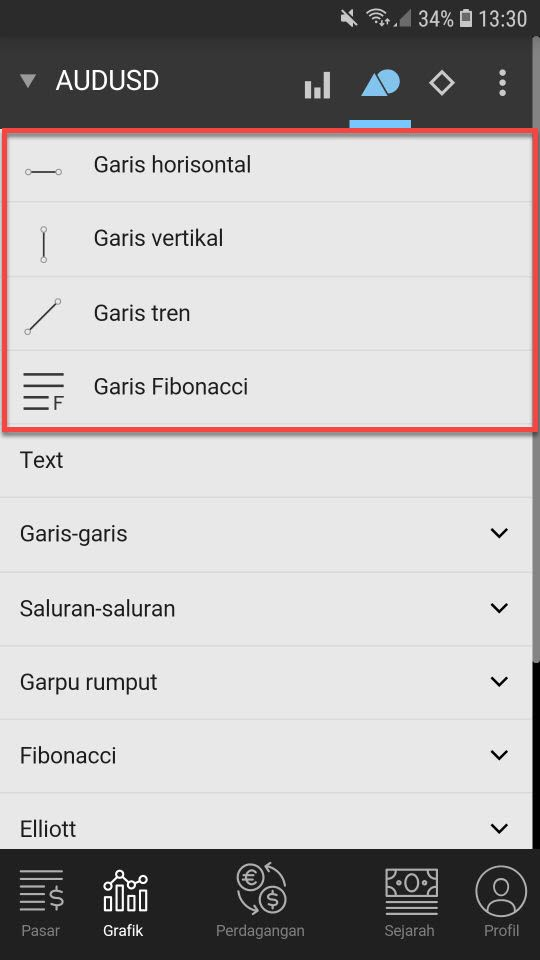Tap the diamond indicators icon
540x960 pixels.
click(441, 83)
